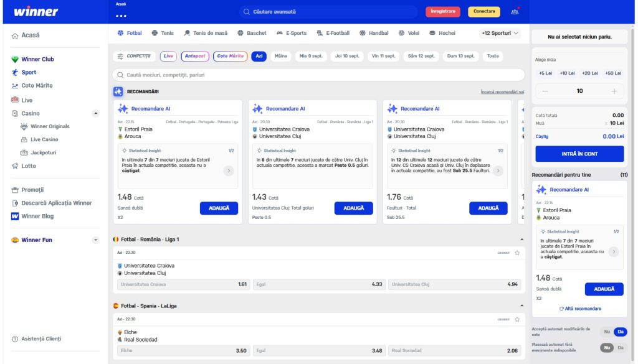Viewport: 638px width, 364px height.
Task: Open Jackpoturi in the sidebar
Action: (43, 152)
